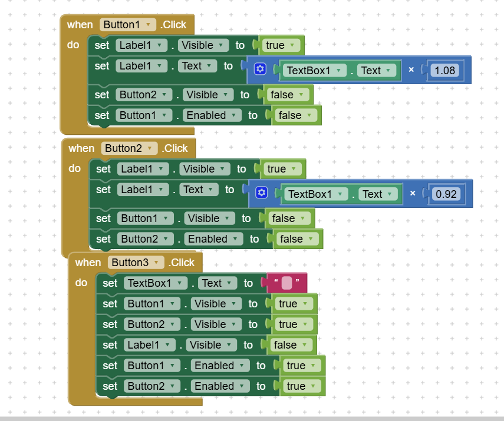In Button2.Click, open the Button1 dropdown on the Visible row

coord(145,218)
